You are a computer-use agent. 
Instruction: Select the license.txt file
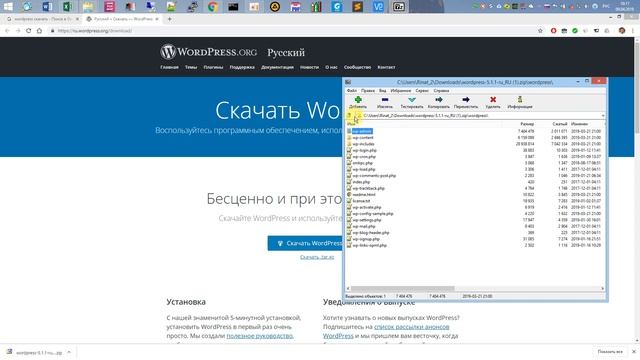(x=361, y=201)
